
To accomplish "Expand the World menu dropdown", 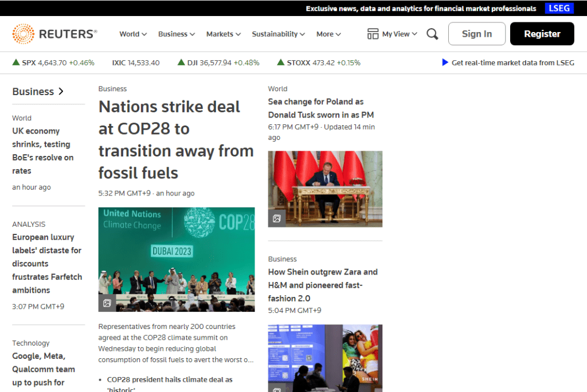I will pyautogui.click(x=133, y=34).
